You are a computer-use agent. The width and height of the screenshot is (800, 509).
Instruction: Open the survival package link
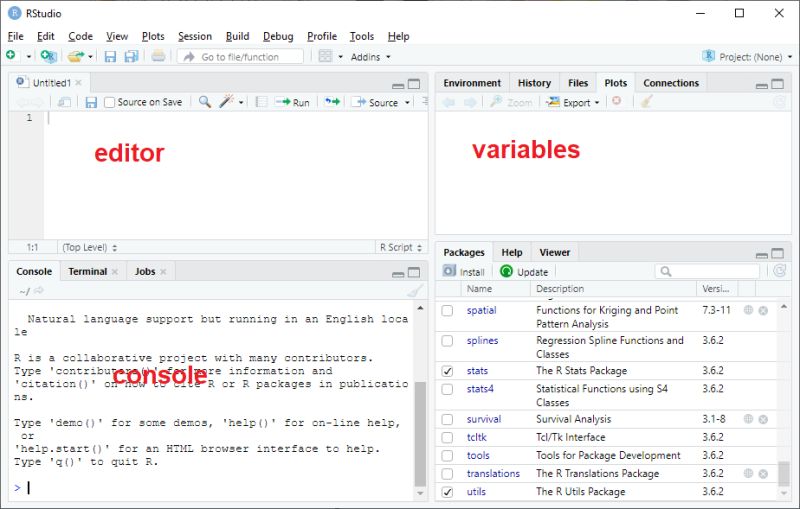click(x=484, y=419)
